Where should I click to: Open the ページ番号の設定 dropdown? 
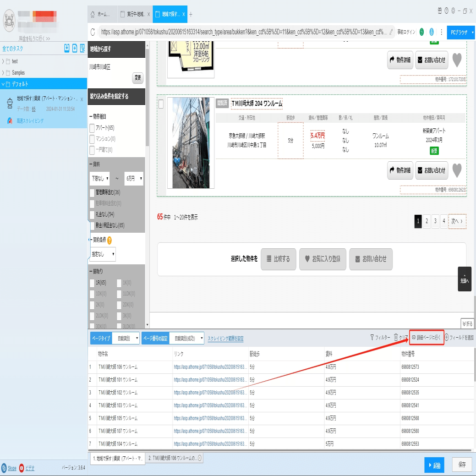point(187,338)
